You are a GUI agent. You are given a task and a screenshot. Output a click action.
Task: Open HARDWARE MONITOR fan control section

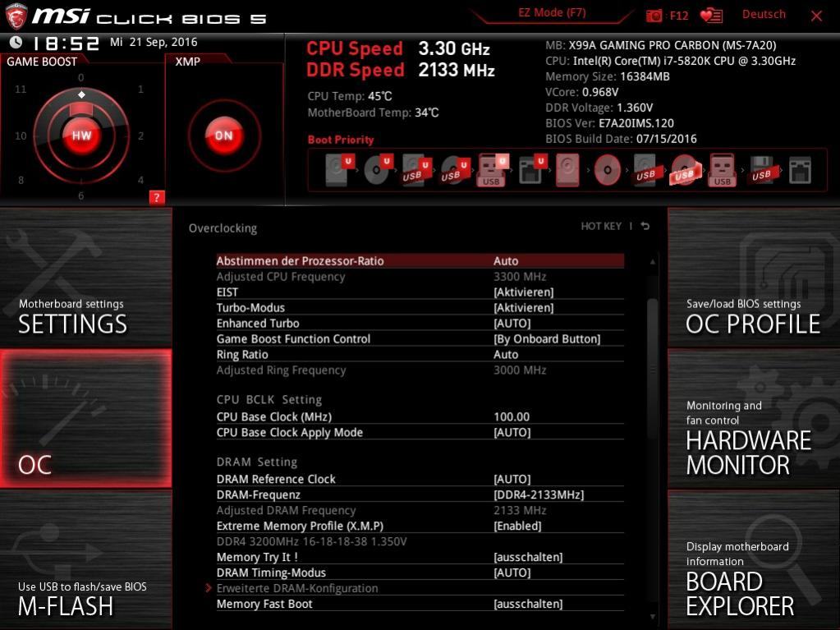point(754,418)
